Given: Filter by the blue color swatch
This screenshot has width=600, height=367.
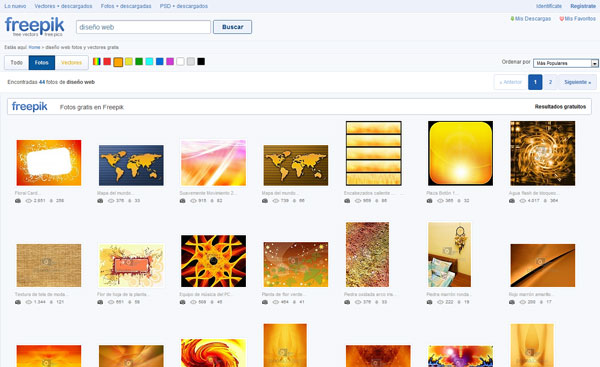Looking at the screenshot, I should tap(160, 62).
